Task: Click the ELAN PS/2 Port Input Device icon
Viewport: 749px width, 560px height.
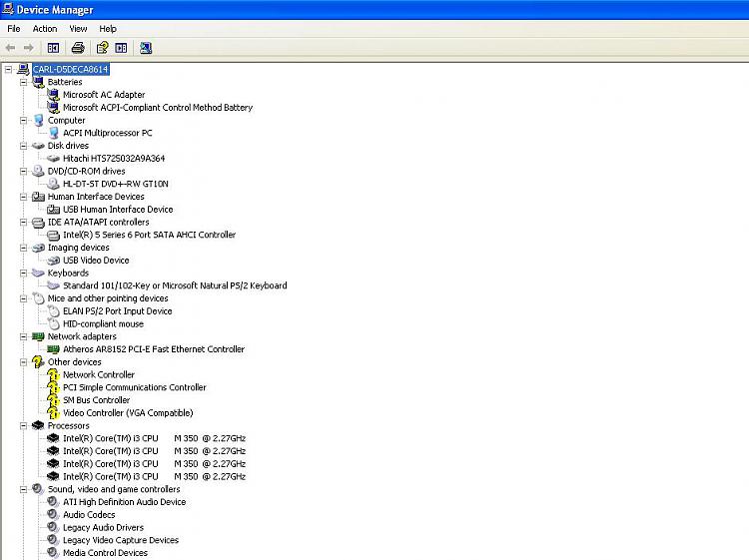Action: click(x=54, y=311)
